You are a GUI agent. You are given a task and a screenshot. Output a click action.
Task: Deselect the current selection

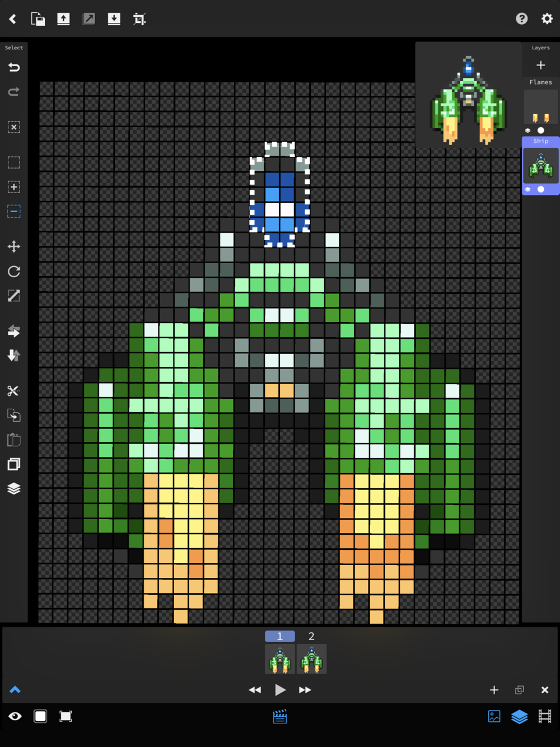click(14, 127)
